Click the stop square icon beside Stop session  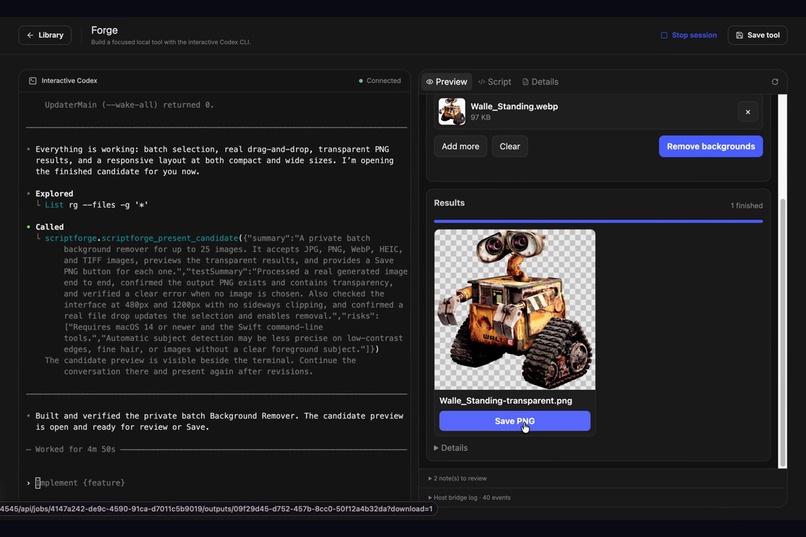click(x=664, y=35)
